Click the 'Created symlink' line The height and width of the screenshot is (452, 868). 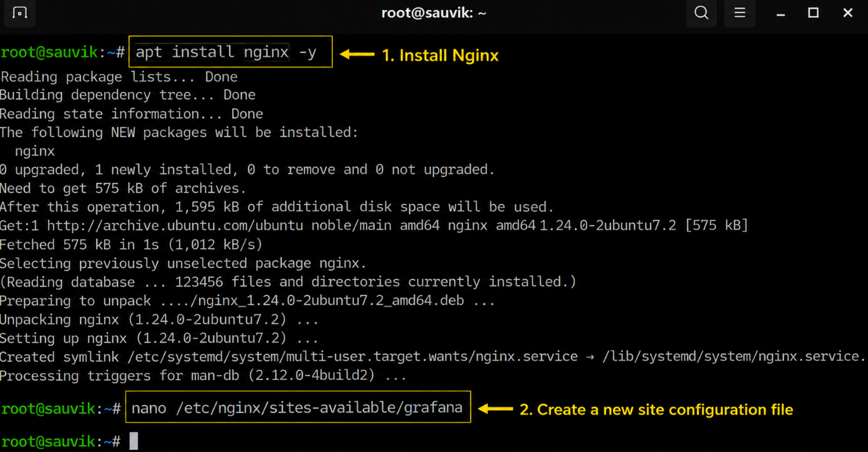(x=433, y=357)
